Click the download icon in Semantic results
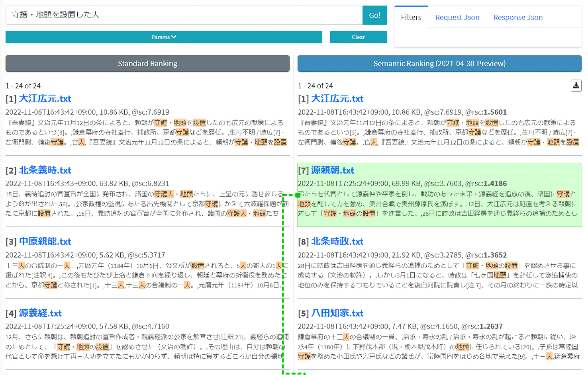This screenshot has width=588, height=375. [576, 86]
